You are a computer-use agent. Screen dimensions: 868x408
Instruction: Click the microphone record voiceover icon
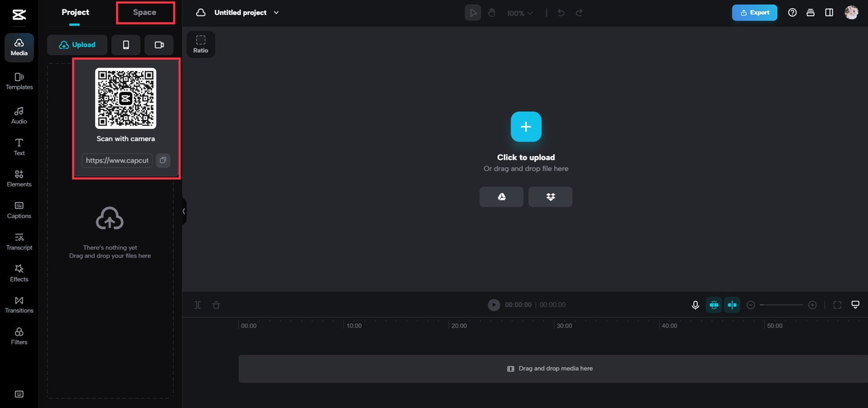[695, 305]
